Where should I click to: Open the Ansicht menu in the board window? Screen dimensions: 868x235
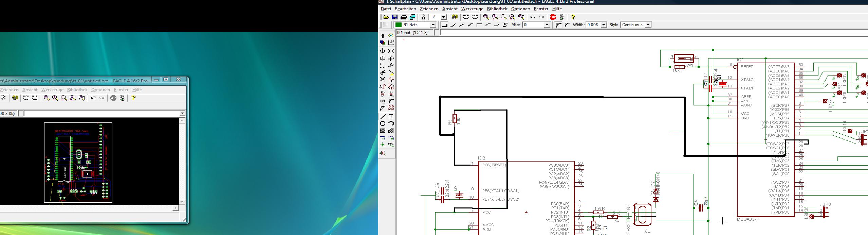pos(30,90)
